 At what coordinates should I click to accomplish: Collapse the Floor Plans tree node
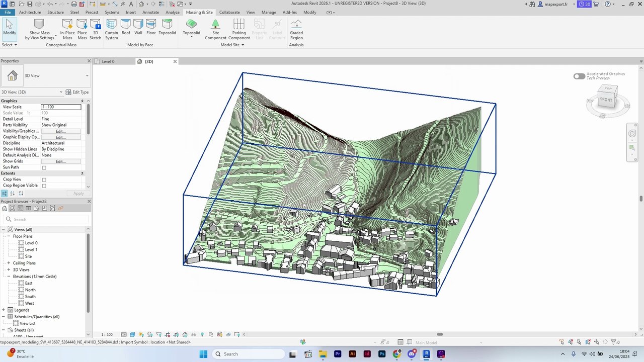[x=9, y=236]
